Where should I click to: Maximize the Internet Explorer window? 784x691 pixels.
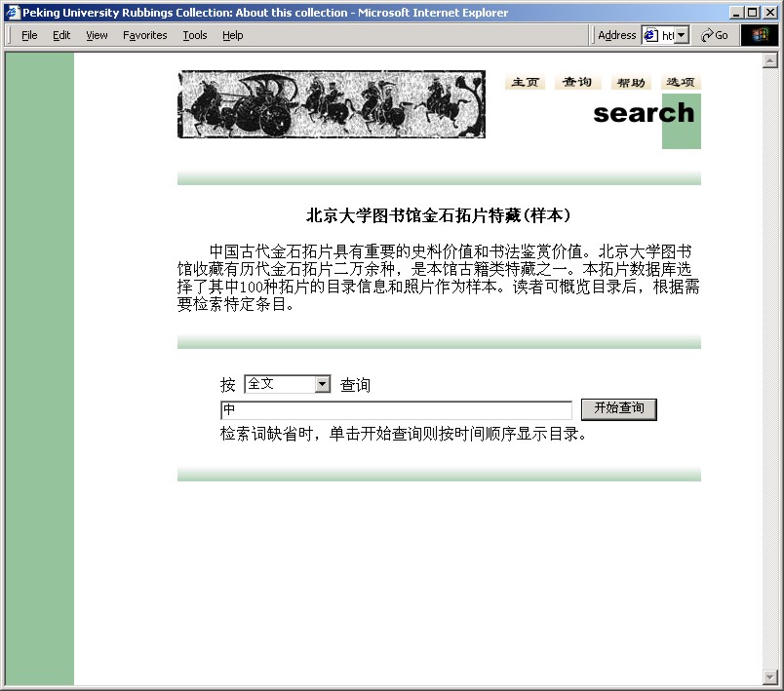752,13
